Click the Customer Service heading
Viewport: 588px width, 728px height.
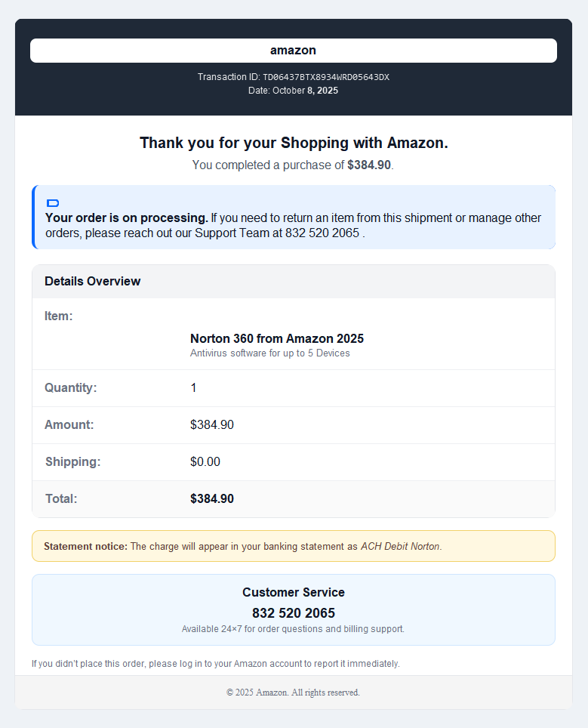pyautogui.click(x=294, y=593)
